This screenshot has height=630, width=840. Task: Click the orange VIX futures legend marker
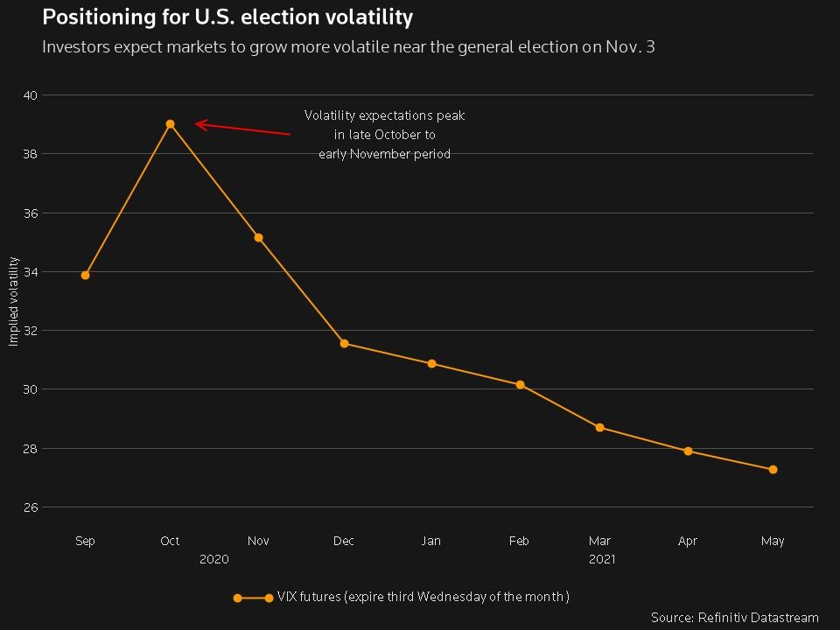tap(253, 598)
